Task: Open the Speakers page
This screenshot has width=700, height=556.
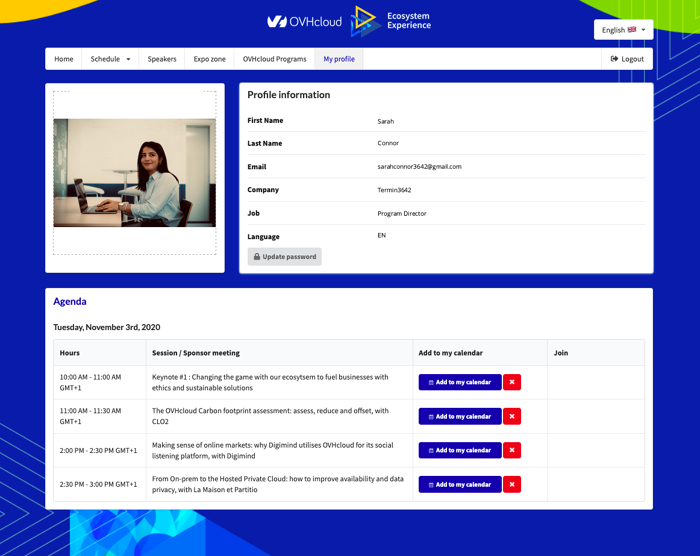Action: pyautogui.click(x=162, y=59)
